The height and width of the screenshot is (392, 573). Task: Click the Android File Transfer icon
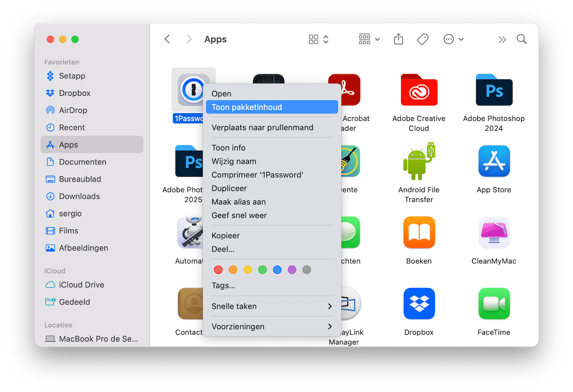(x=418, y=162)
